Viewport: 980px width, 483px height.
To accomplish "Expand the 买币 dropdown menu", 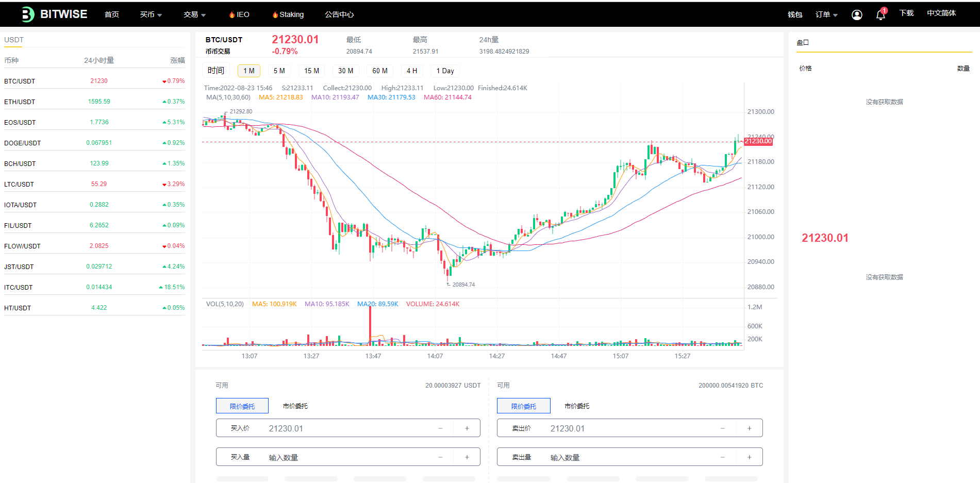I will pos(151,14).
